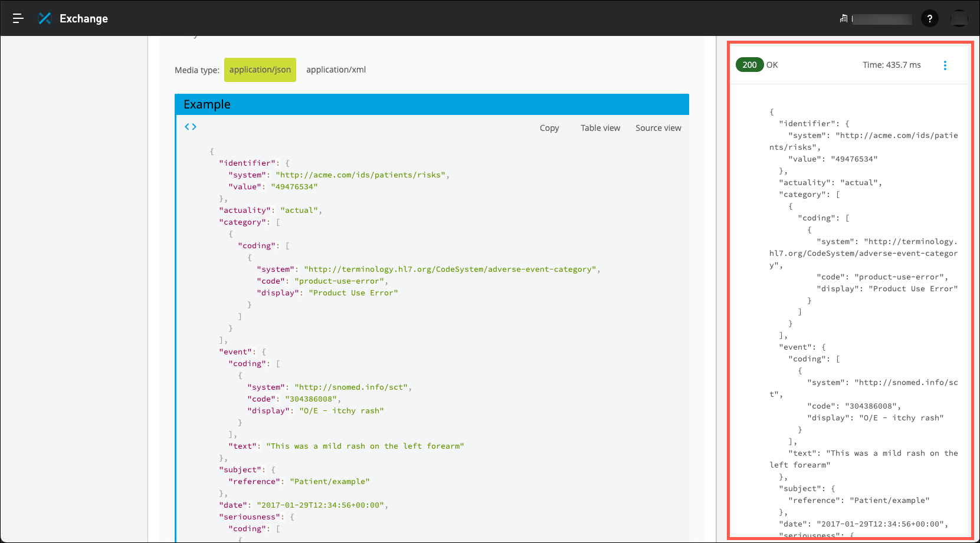
Task: Copy the example JSON
Action: (x=549, y=128)
